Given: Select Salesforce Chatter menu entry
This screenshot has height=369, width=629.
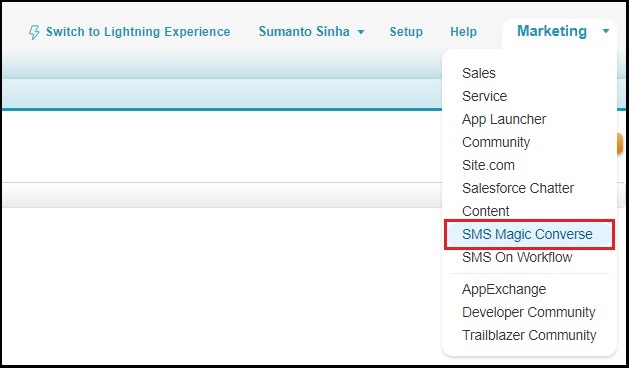Looking at the screenshot, I should 518,188.
